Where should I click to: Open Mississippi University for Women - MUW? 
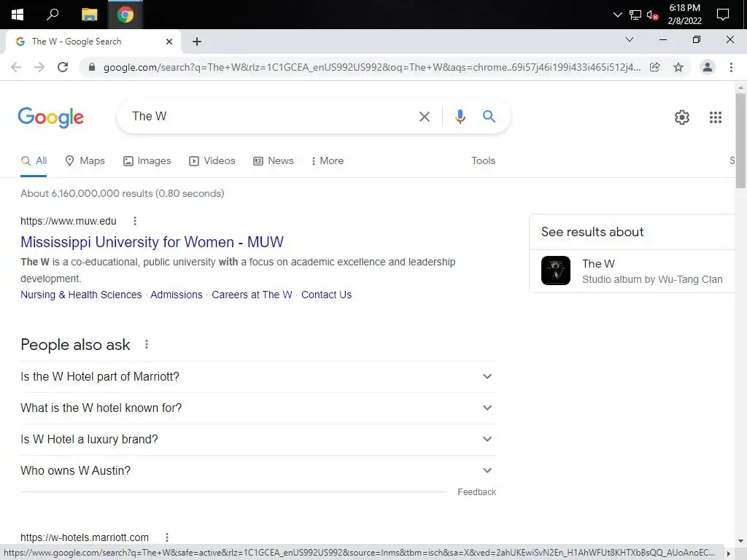(x=152, y=242)
